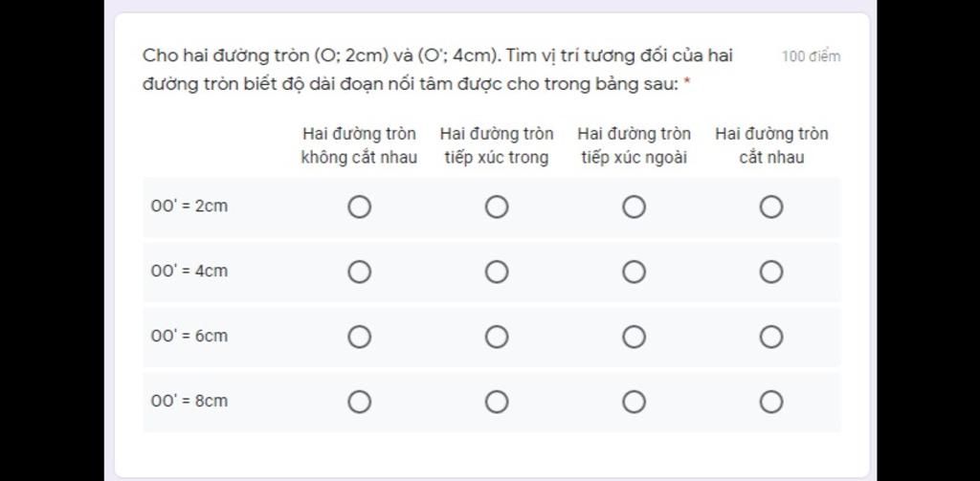Choose 'cắt nhau' for OO' = 4cm

(x=771, y=272)
